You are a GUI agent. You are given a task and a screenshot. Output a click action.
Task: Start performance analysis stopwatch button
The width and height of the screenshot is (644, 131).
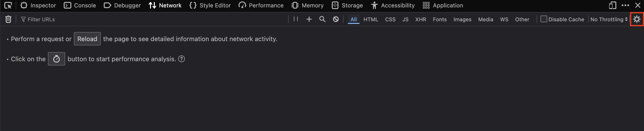pos(57,59)
